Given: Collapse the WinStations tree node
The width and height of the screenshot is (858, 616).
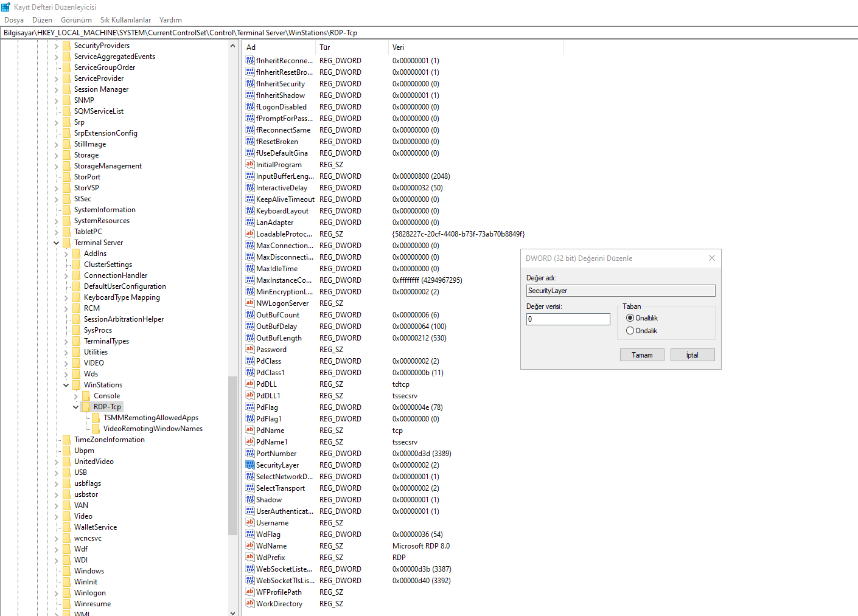Looking at the screenshot, I should (66, 385).
